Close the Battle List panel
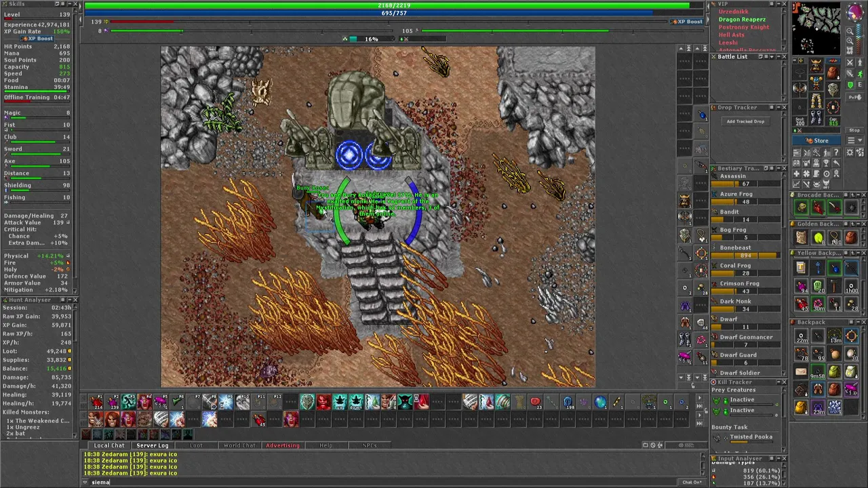868x488 pixels. click(x=785, y=57)
